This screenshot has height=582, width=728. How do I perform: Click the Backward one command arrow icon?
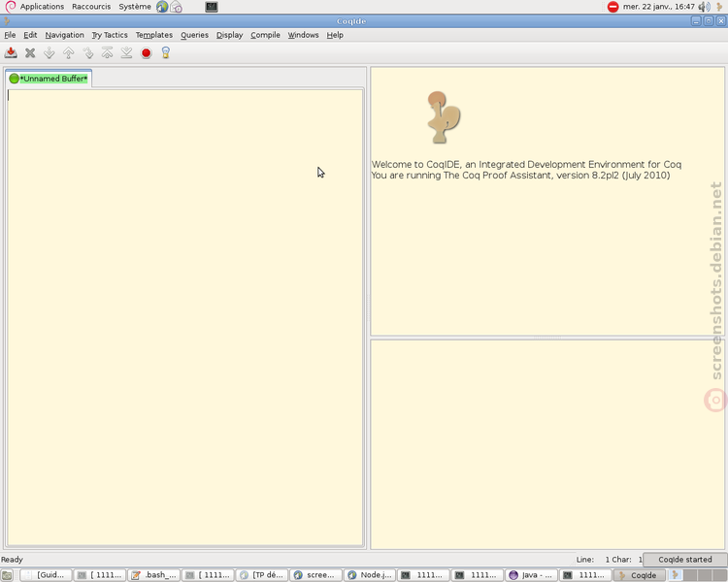coord(69,53)
